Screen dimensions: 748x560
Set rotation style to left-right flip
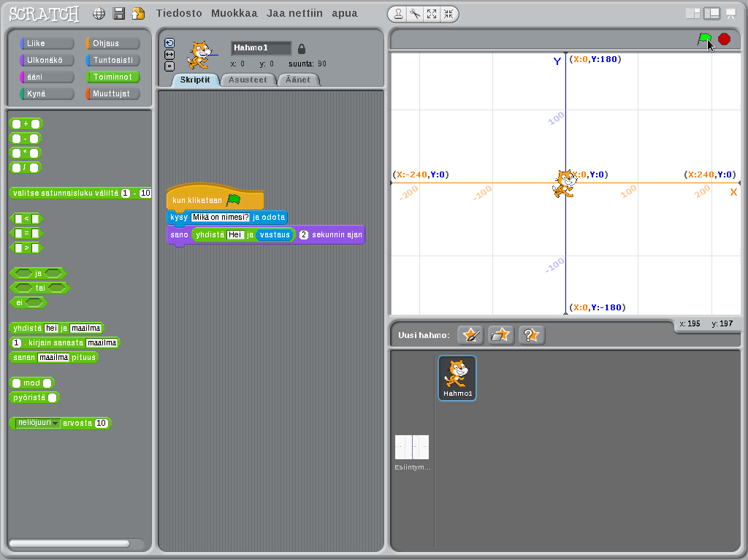(169, 55)
